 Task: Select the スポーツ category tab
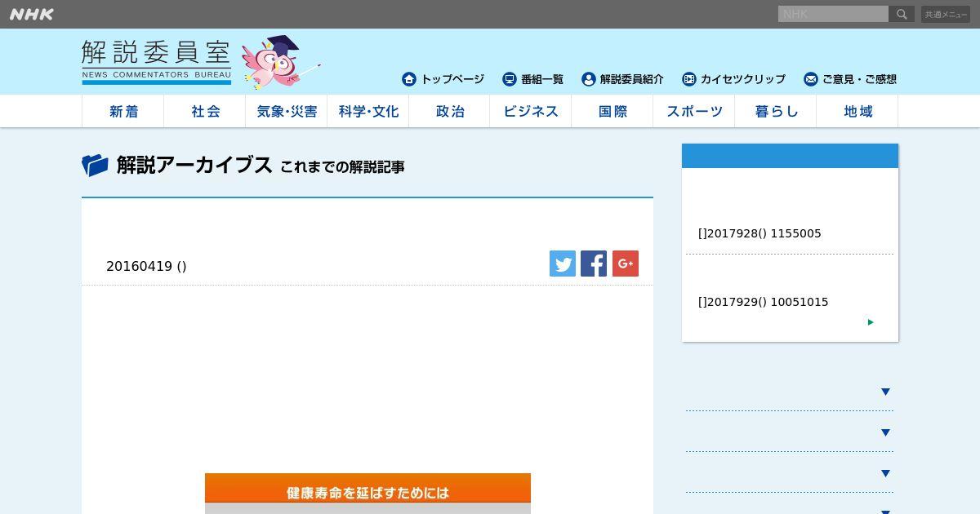[694, 111]
